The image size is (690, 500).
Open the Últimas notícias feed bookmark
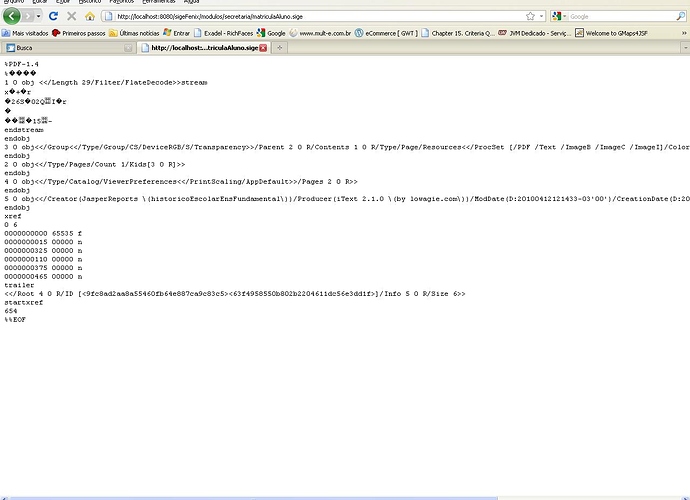coord(134,33)
